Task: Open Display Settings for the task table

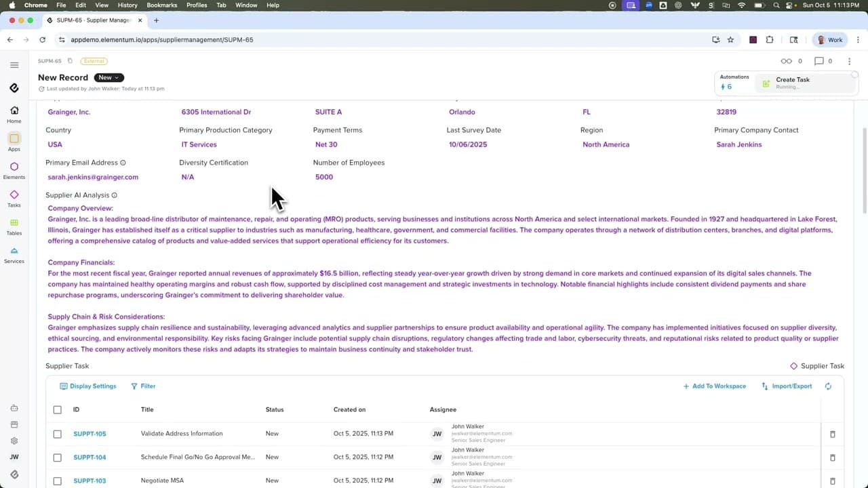Action: 88,386
